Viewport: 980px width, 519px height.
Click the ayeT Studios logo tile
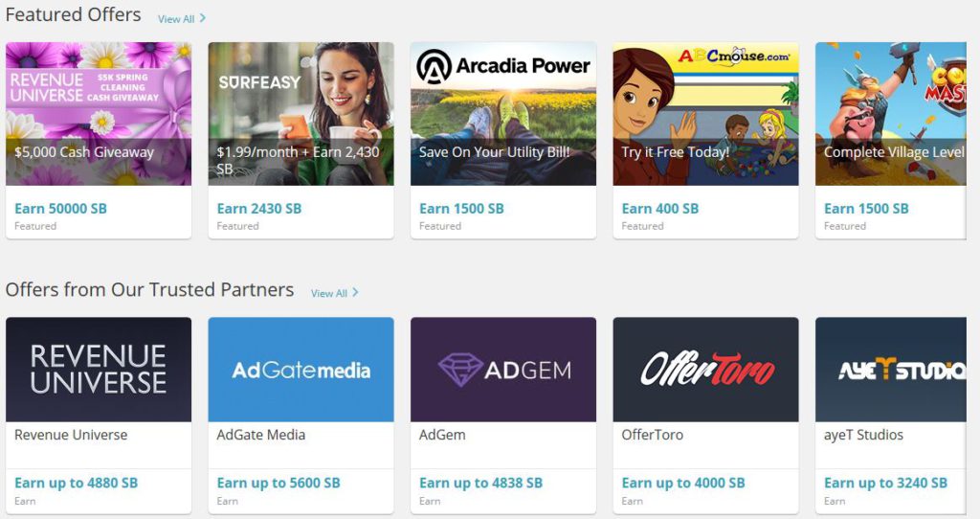coord(891,370)
